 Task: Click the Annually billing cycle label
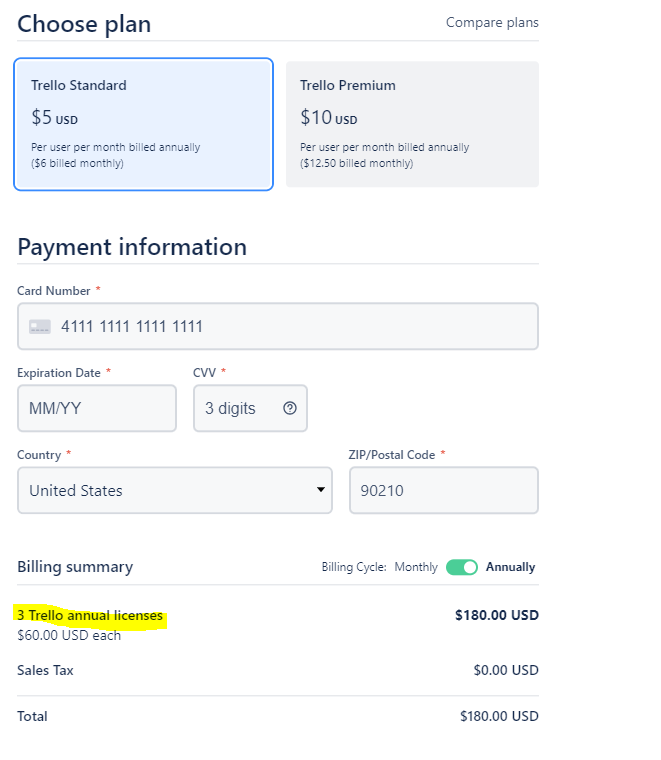point(510,567)
